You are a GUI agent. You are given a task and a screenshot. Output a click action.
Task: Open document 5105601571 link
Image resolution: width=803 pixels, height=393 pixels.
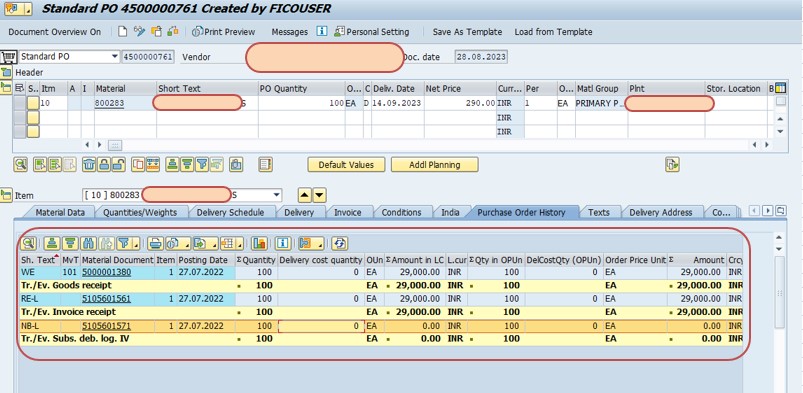[106, 325]
